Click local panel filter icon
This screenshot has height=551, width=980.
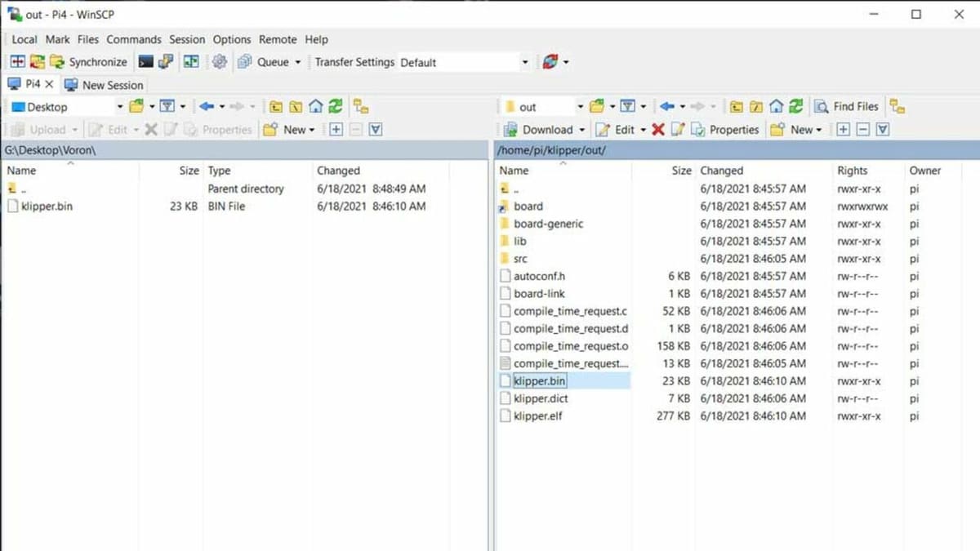(x=167, y=106)
